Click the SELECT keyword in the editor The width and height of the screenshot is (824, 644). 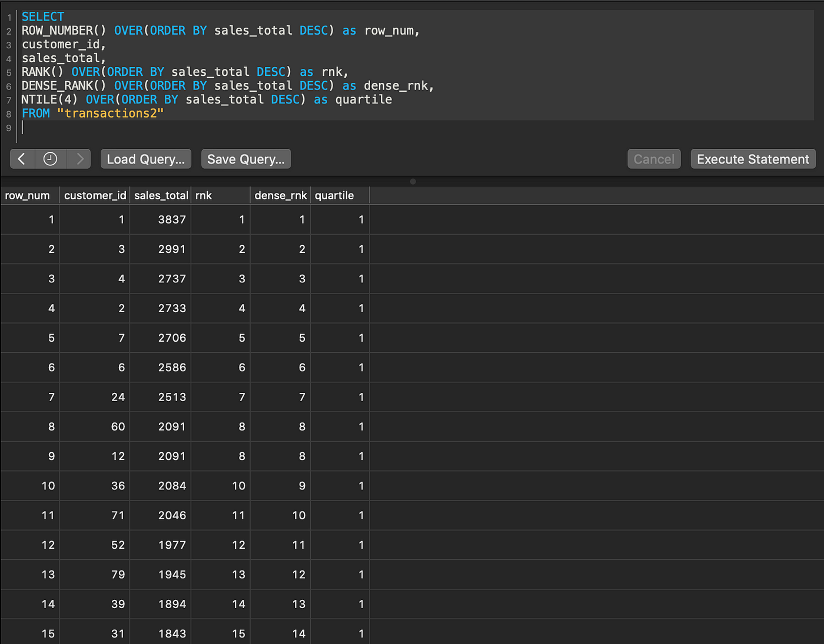click(43, 16)
